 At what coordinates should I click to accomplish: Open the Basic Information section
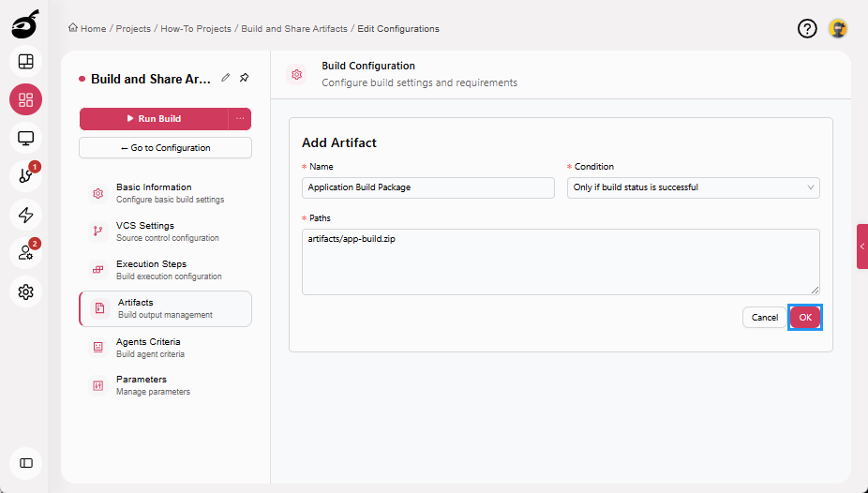coord(165,193)
